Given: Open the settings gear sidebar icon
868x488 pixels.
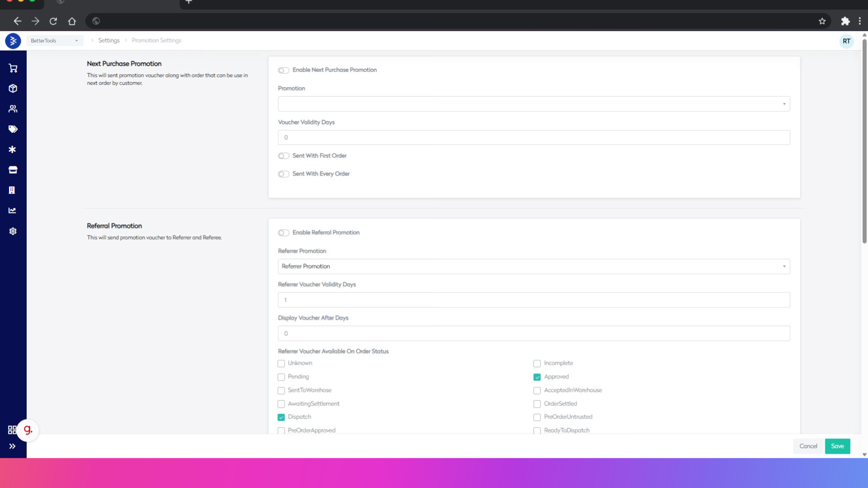Looking at the screenshot, I should [13, 231].
